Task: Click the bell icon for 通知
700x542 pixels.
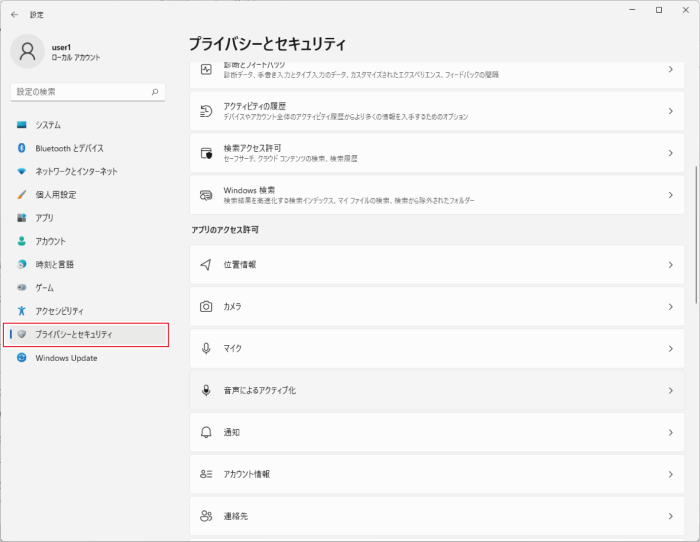Action: 206,432
